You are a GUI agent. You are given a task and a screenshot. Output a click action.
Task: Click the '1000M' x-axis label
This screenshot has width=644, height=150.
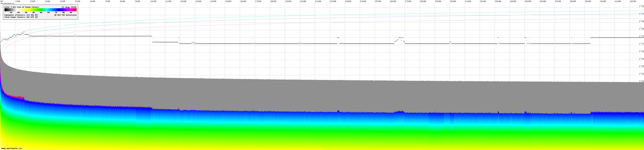153,1
